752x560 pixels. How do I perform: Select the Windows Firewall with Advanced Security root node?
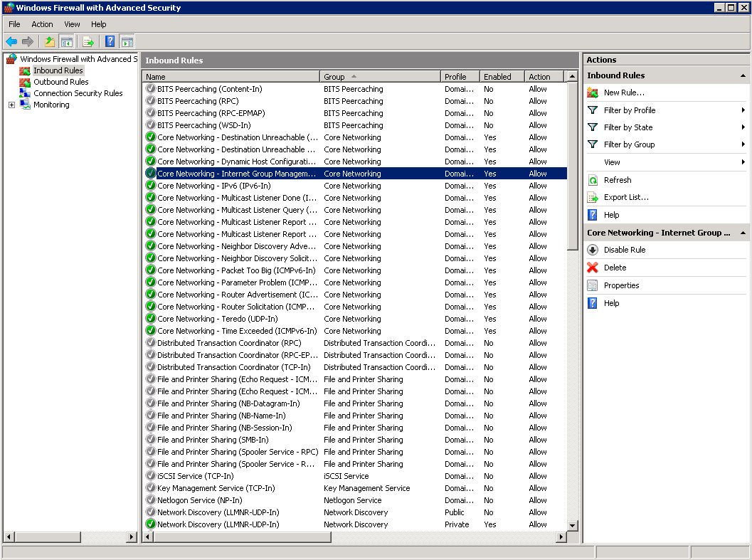(79, 59)
